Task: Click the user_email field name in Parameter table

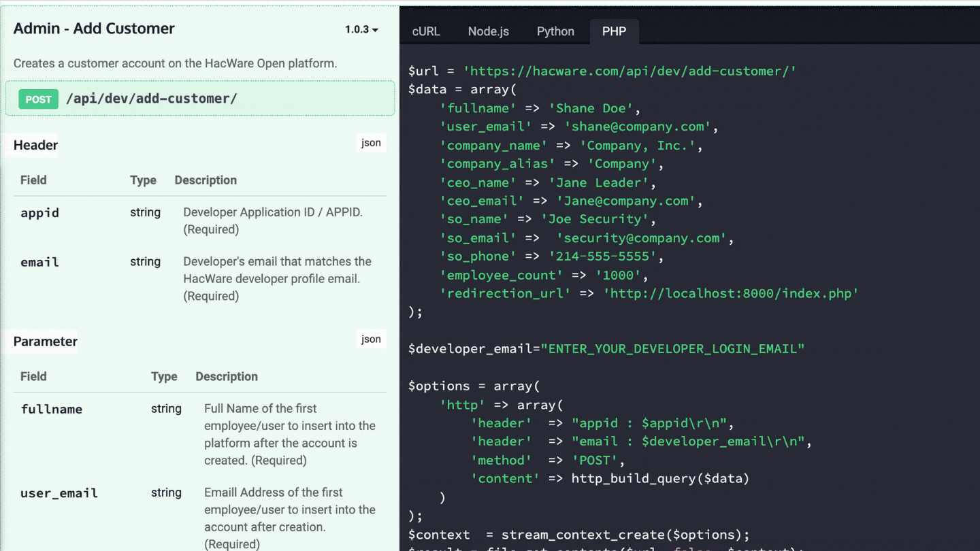Action: [59, 493]
